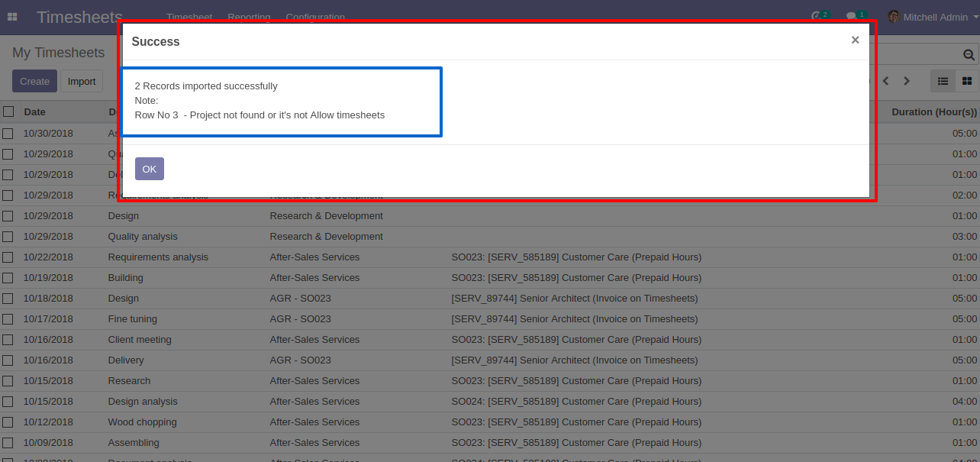
Task: Select checkbox for 10/17/2018 Fine tuning row
Action: 8,319
